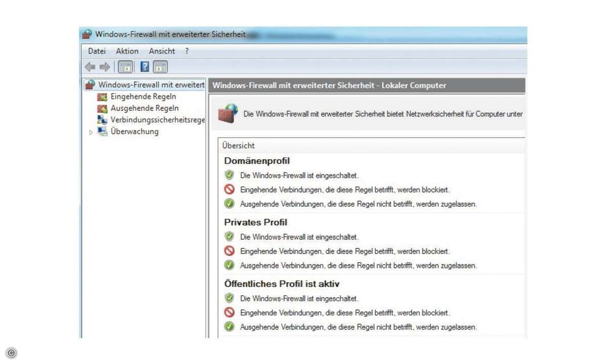
Task: Click Privates Profil red blocked icon
Action: click(x=229, y=251)
